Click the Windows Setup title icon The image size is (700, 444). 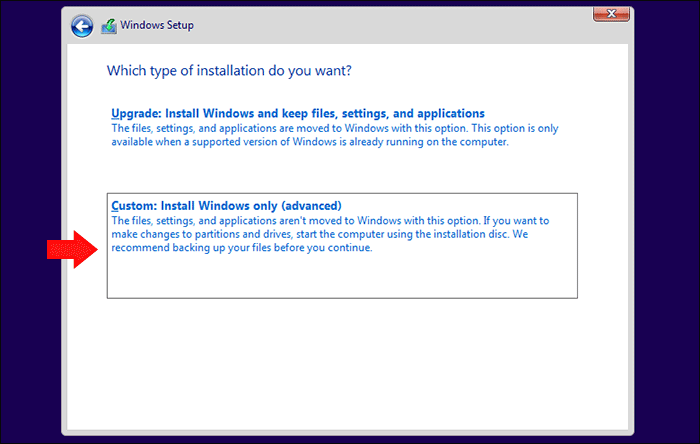coord(108,26)
